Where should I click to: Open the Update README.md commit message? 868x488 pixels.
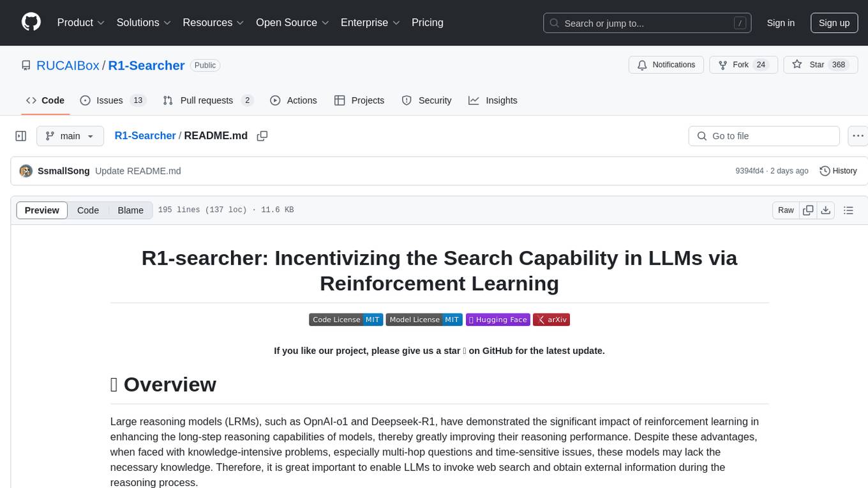click(138, 171)
